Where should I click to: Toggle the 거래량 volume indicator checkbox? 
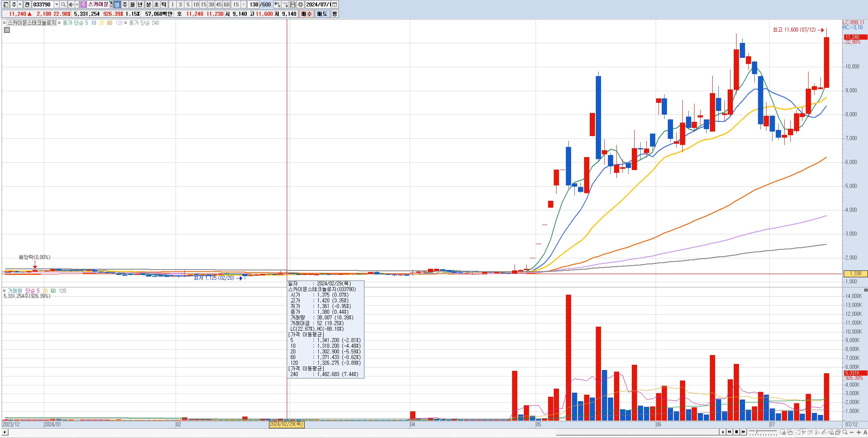click(x=4, y=291)
